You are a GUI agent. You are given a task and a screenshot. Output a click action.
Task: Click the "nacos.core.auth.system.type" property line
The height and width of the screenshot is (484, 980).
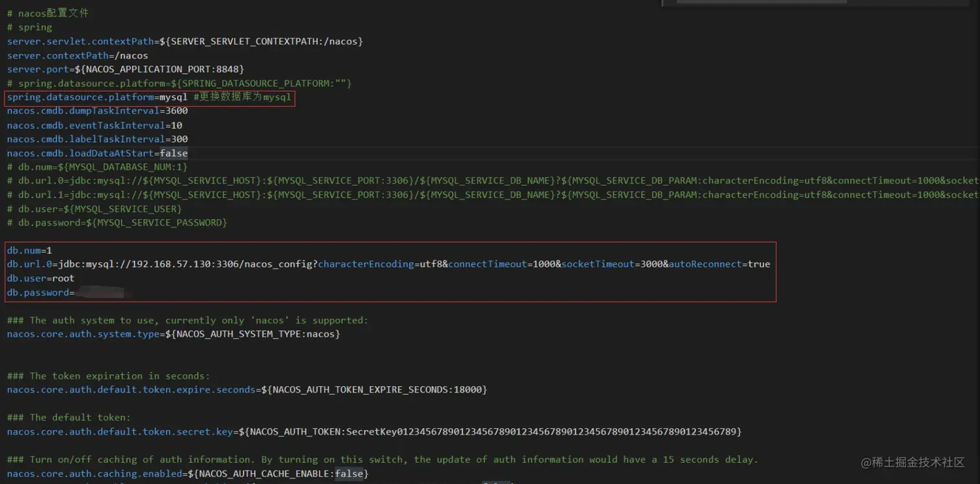pos(174,334)
